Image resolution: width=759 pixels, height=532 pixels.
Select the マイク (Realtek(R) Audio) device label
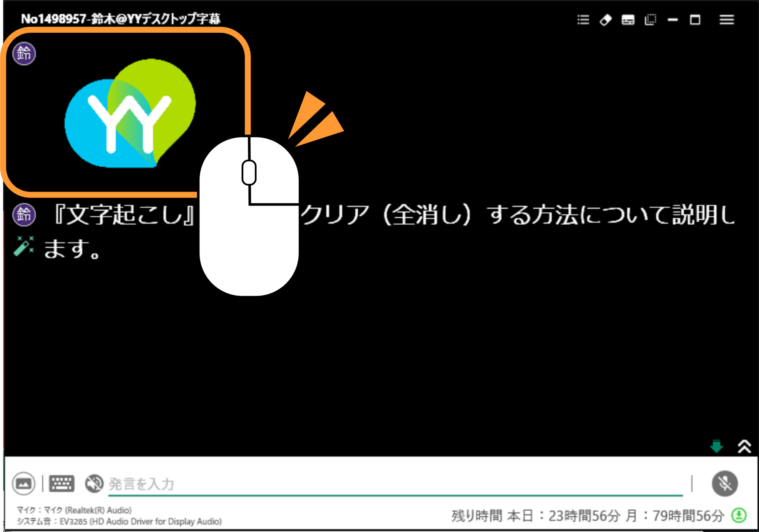(x=74, y=510)
